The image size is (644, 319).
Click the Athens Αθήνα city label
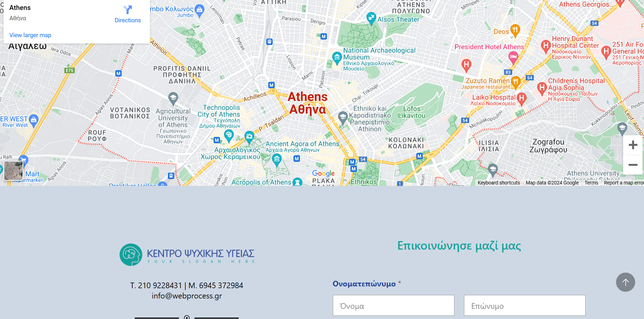[x=307, y=103]
